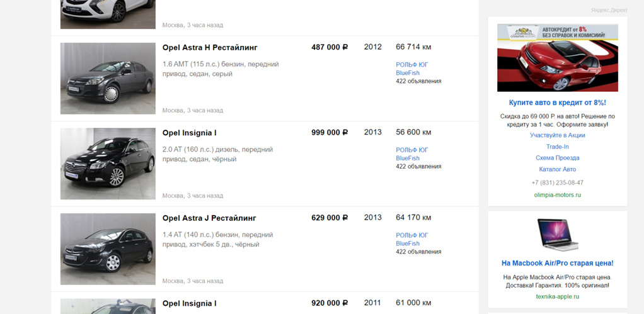Open the BlueFish link in the 999 000 Insignia row
This screenshot has width=644, height=314.
coord(408,158)
